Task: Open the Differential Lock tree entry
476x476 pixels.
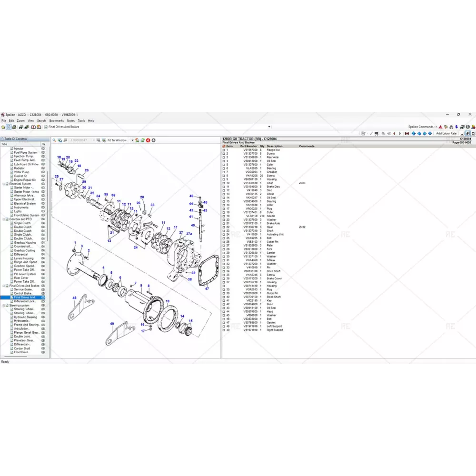Action: pos(25,301)
